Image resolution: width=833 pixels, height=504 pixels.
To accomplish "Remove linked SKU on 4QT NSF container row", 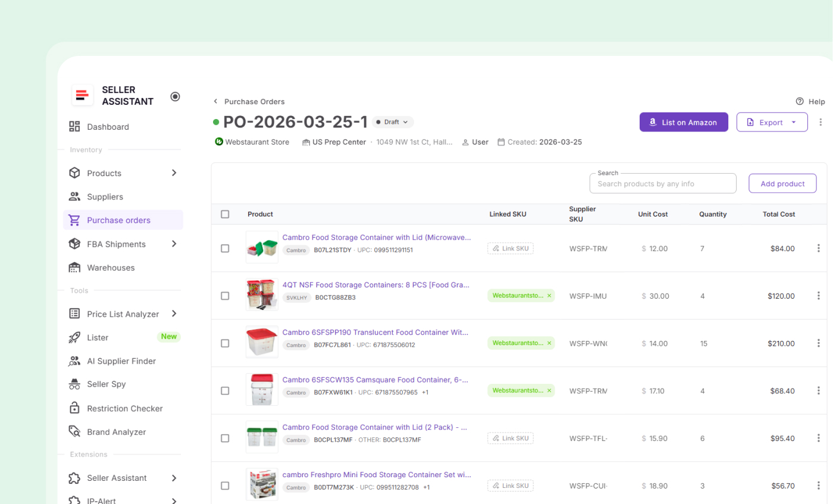I will tap(549, 296).
